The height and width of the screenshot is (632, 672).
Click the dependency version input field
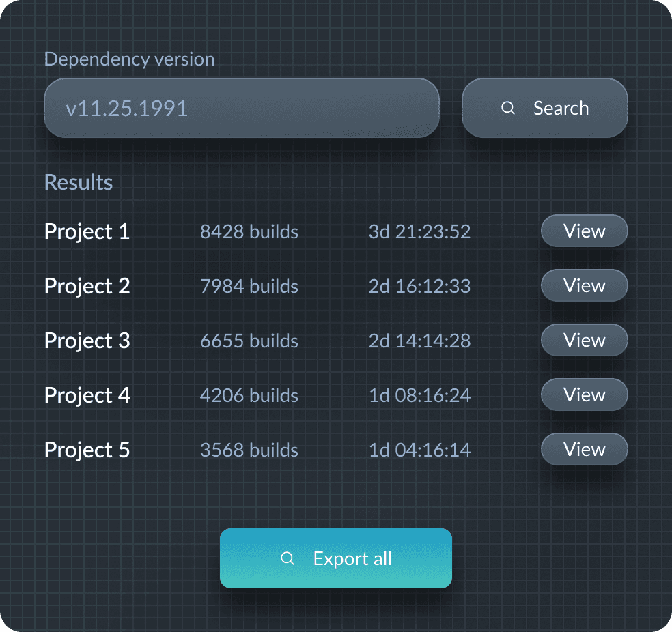click(x=242, y=108)
